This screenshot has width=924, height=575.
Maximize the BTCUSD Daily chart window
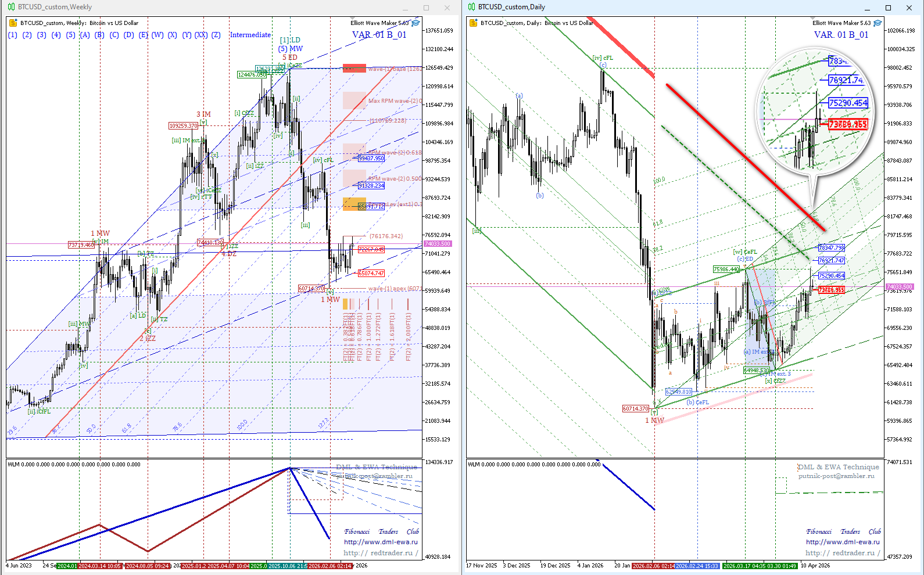tap(888, 8)
